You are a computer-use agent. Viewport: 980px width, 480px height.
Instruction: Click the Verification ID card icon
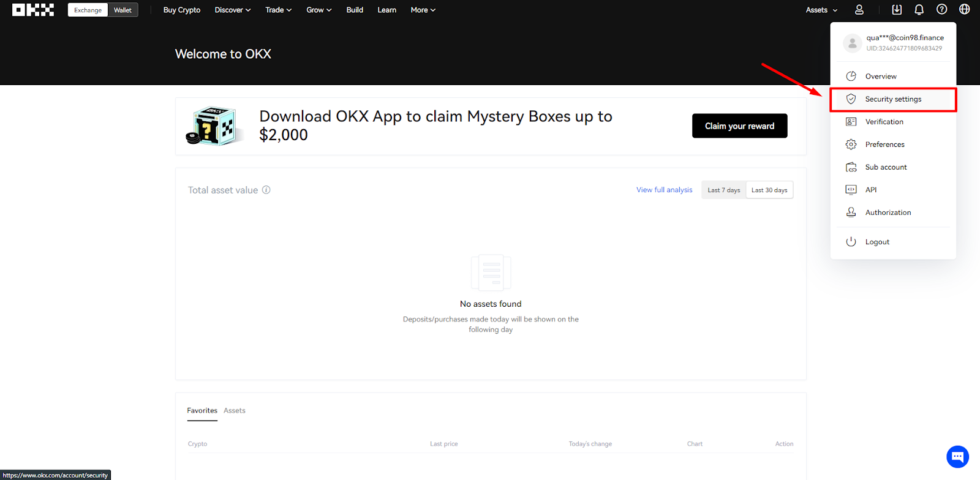coord(851,122)
